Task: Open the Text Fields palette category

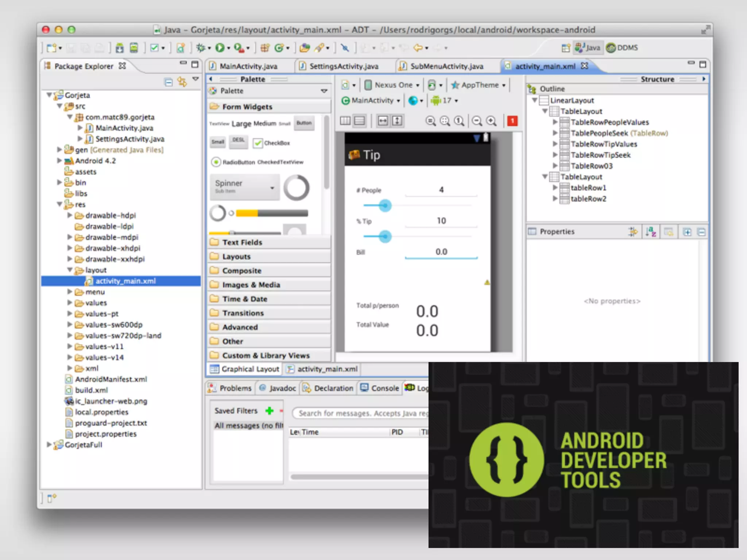Action: coord(242,242)
